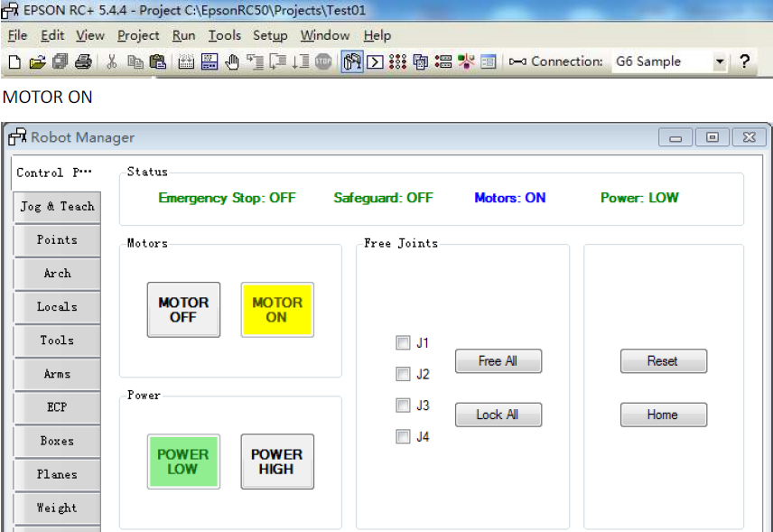773x532 pixels.
Task: Click the red STOP icon
Action: pos(323,61)
